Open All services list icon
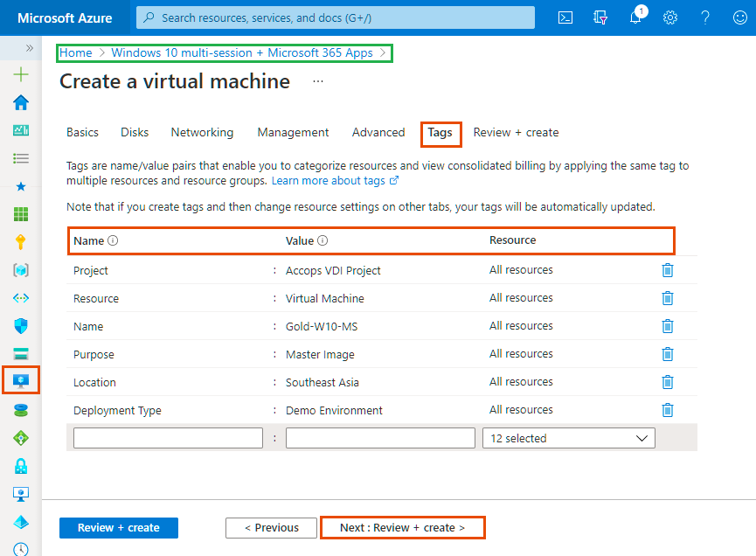 pos(21,158)
